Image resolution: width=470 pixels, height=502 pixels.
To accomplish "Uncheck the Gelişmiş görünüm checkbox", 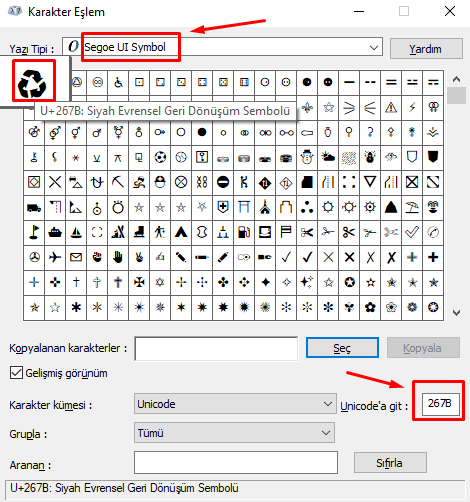I will click(16, 373).
